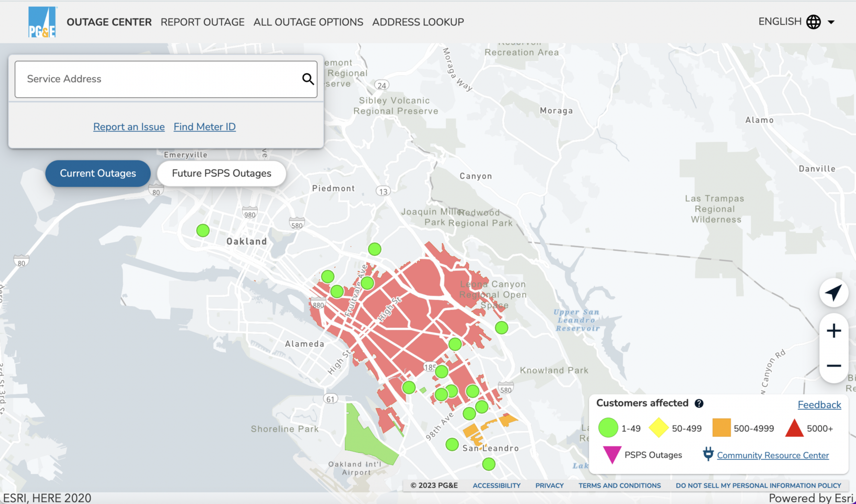Click the Danville map label
This screenshot has width=856, height=504.
click(x=817, y=169)
